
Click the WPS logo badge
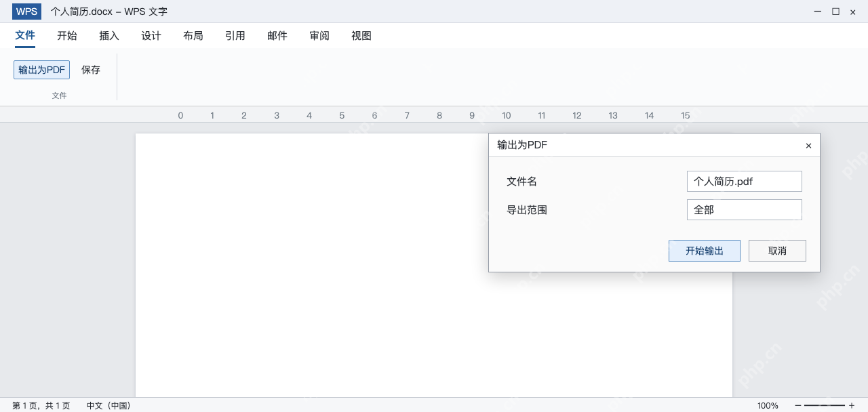coord(26,12)
